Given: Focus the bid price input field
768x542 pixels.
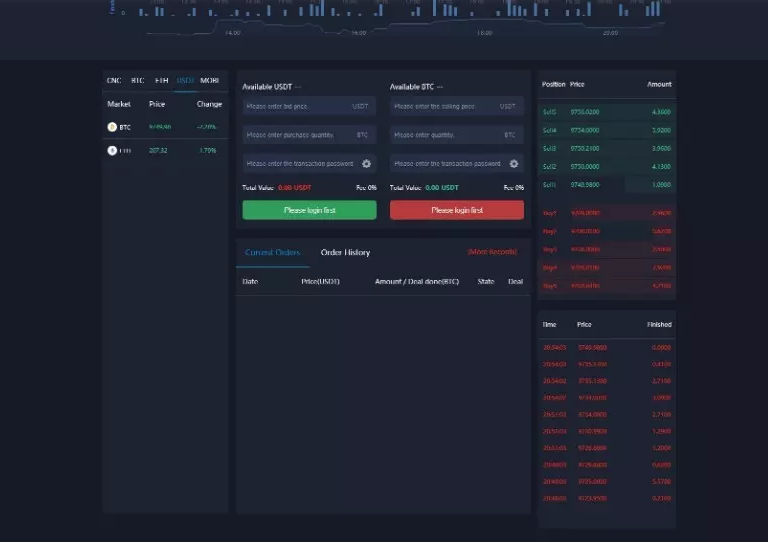Looking at the screenshot, I should point(298,106).
